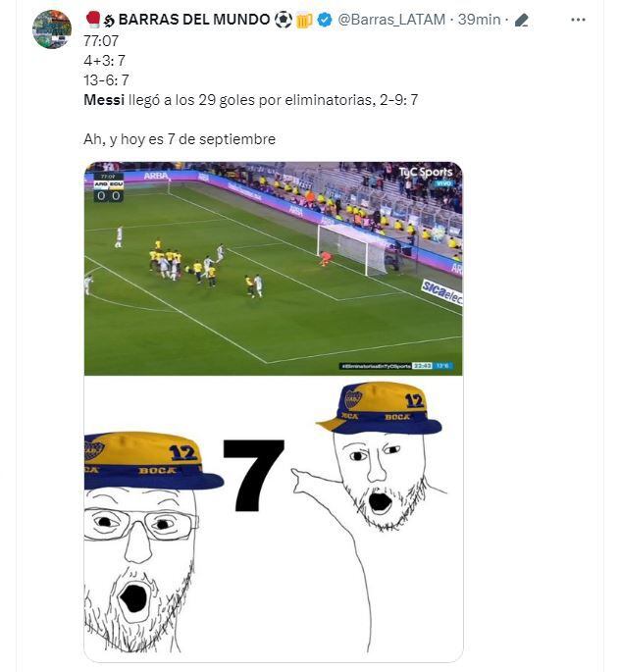Viewport: 620px width, 672px height.
Task: Click the beer mug emoji in the name
Action: click(304, 21)
